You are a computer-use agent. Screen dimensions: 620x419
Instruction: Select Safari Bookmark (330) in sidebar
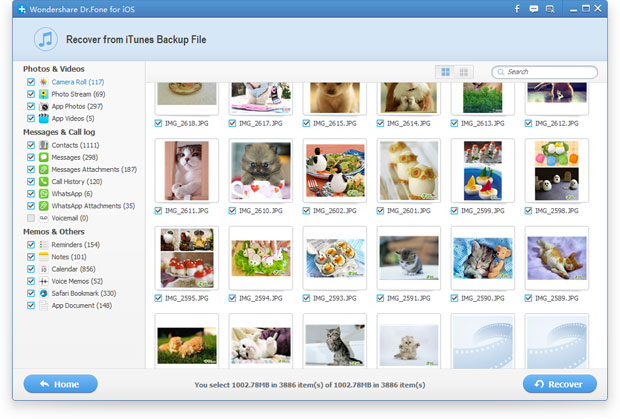[x=84, y=293]
